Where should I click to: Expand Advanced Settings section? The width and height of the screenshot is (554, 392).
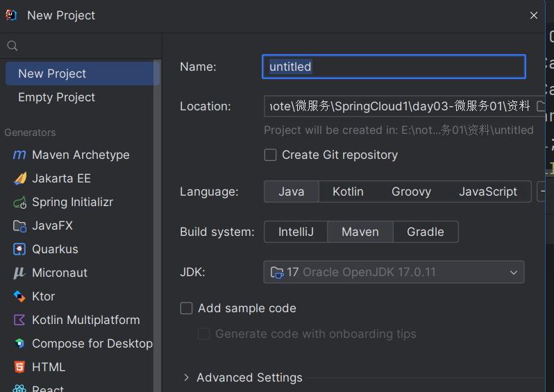(x=187, y=377)
